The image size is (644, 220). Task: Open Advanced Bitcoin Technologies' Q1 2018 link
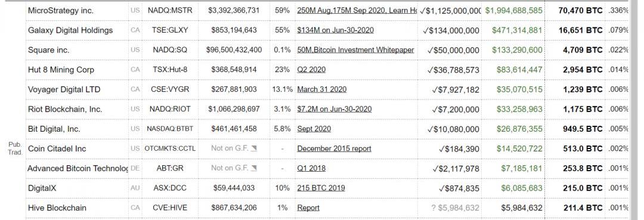click(x=311, y=168)
